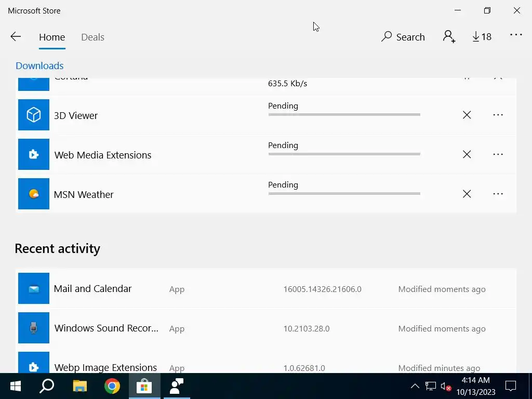Cancel the 3D Viewer download
The height and width of the screenshot is (399, 532).
coord(467,115)
